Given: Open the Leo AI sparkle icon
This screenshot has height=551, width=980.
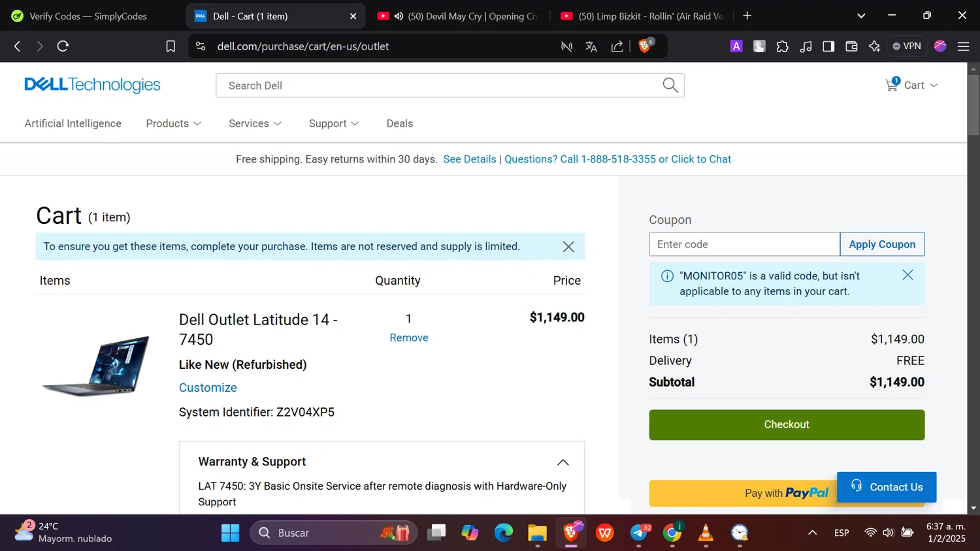Looking at the screenshot, I should [x=874, y=46].
